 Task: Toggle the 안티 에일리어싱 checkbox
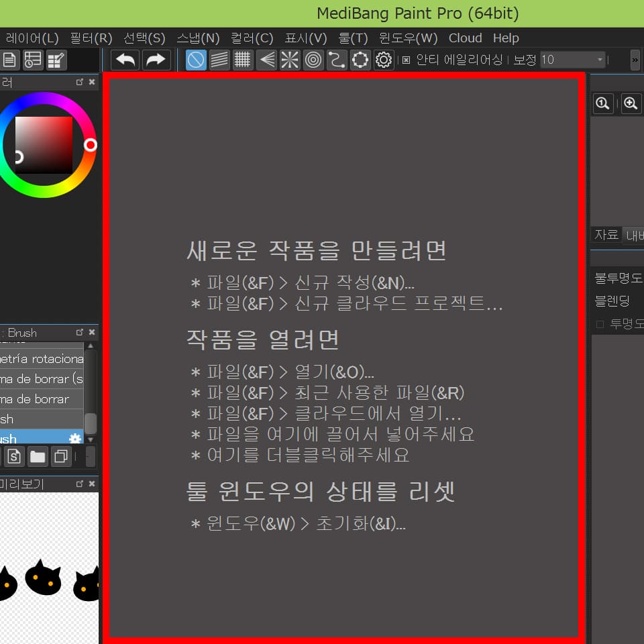[x=407, y=60]
